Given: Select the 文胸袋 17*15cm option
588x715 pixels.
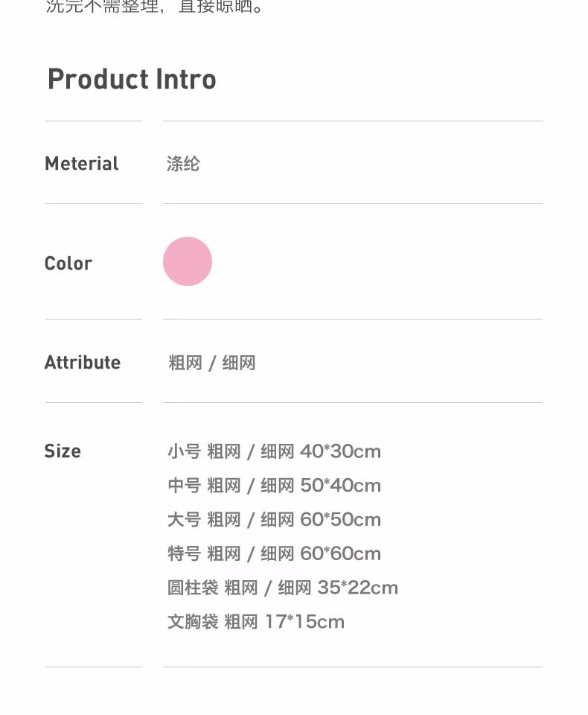Looking at the screenshot, I should [x=255, y=622].
